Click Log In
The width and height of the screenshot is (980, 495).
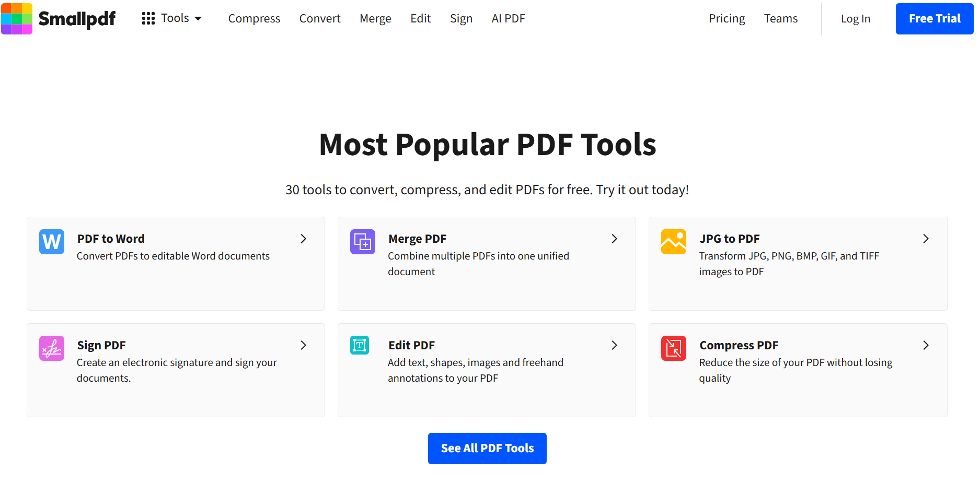coord(856,19)
